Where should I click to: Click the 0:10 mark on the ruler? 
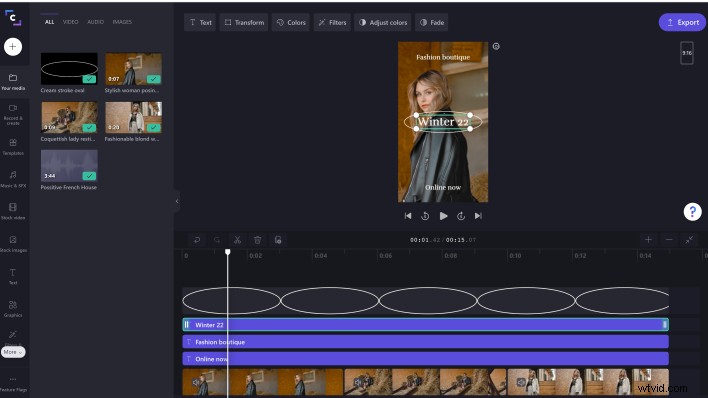tap(515, 255)
